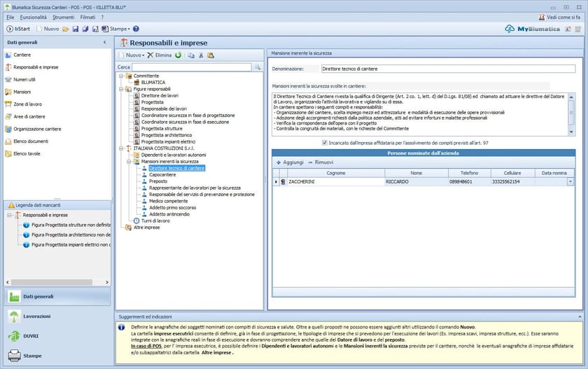Open the Data nomina dropdown for ZACCHERINI
Image resolution: width=588 pixels, height=369 pixels.
570,181
